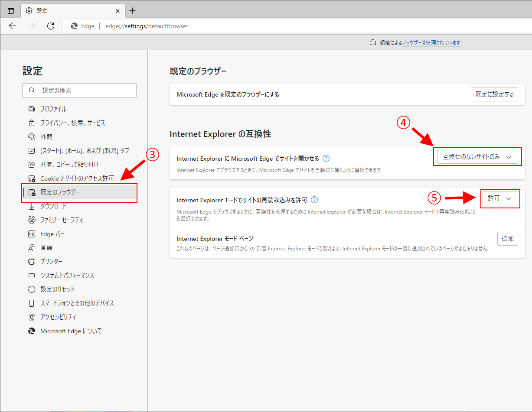The height and width of the screenshot is (412, 532).
Task: Click the Edge バー icon
Action: pos(31,234)
